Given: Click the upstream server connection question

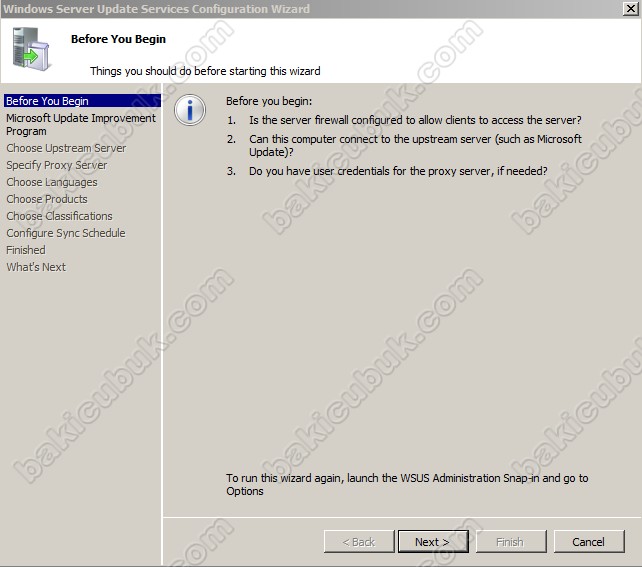Looking at the screenshot, I should coord(415,145).
